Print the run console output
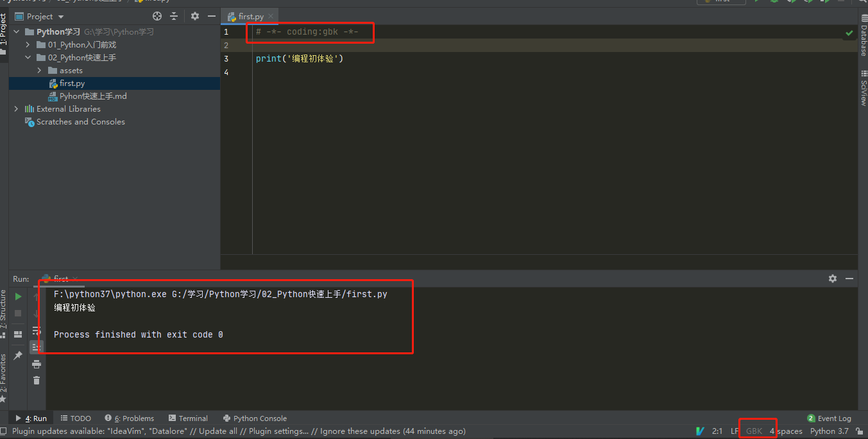 tap(37, 364)
